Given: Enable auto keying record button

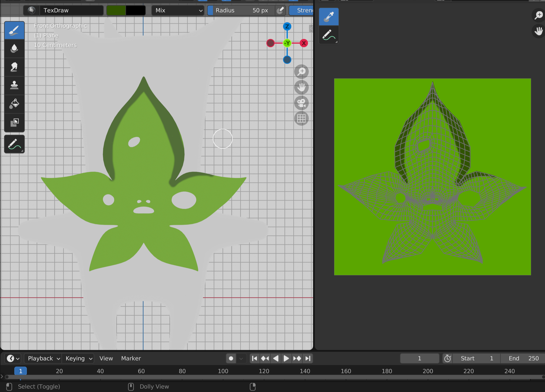Looking at the screenshot, I should coord(231,358).
